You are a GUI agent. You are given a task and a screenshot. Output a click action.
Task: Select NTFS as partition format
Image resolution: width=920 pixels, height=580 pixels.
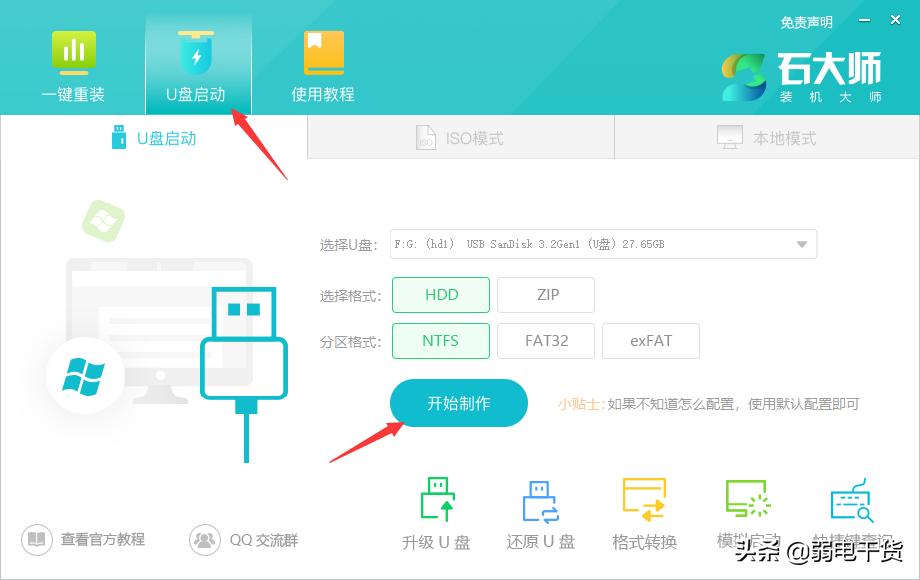click(440, 340)
